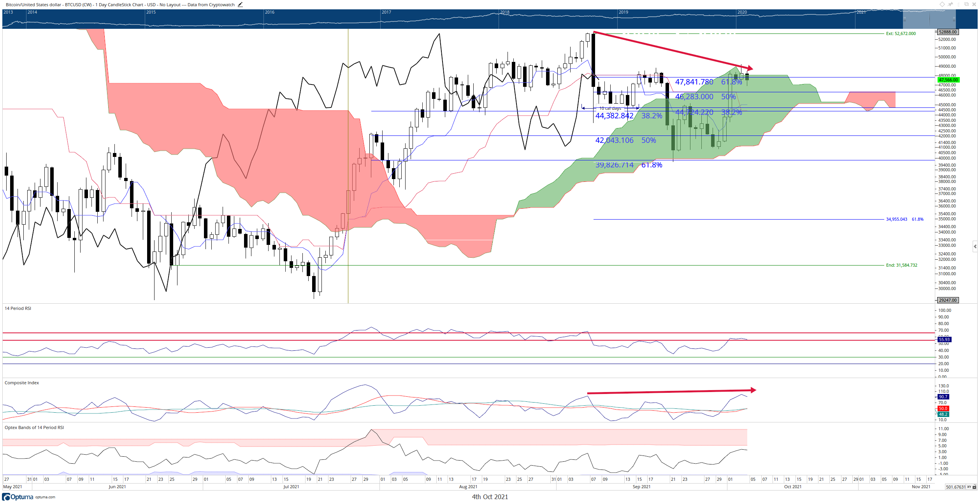Click the 501.67631 scale value field

(955, 487)
